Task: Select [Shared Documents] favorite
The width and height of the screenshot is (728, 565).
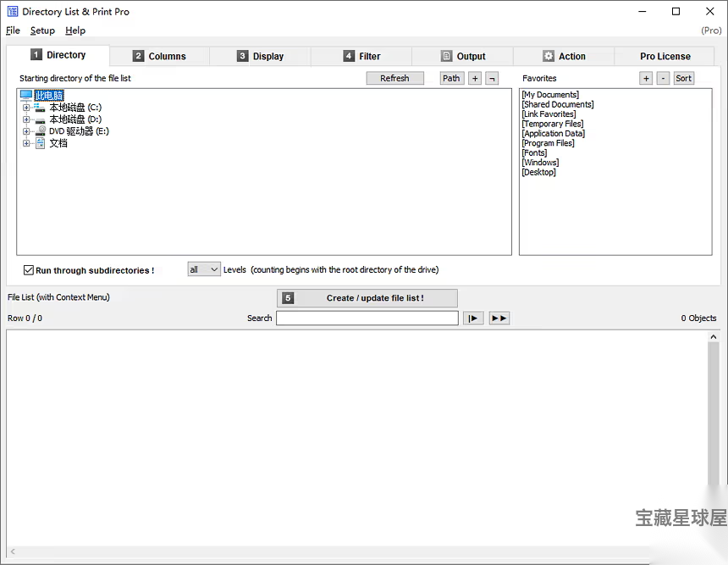Action: (558, 104)
